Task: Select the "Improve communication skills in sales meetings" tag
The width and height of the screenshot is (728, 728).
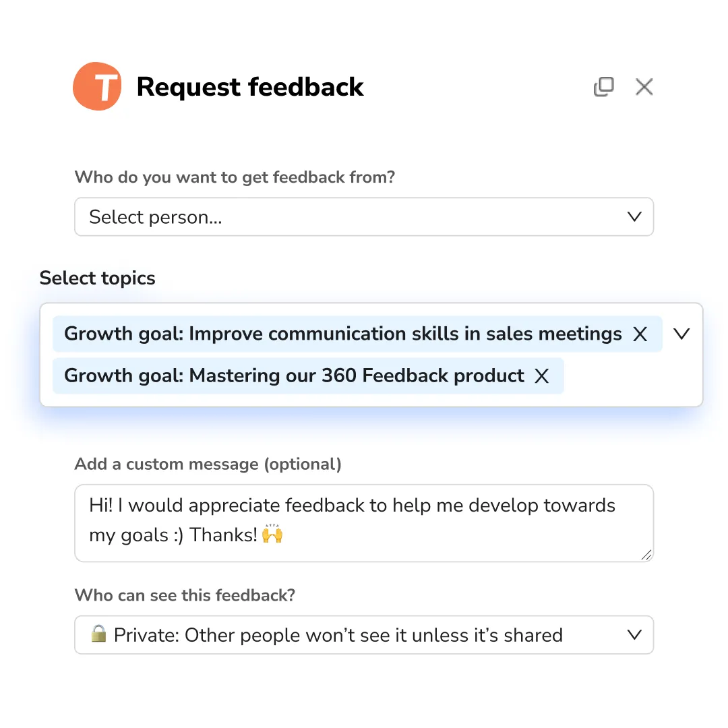Action: (342, 334)
